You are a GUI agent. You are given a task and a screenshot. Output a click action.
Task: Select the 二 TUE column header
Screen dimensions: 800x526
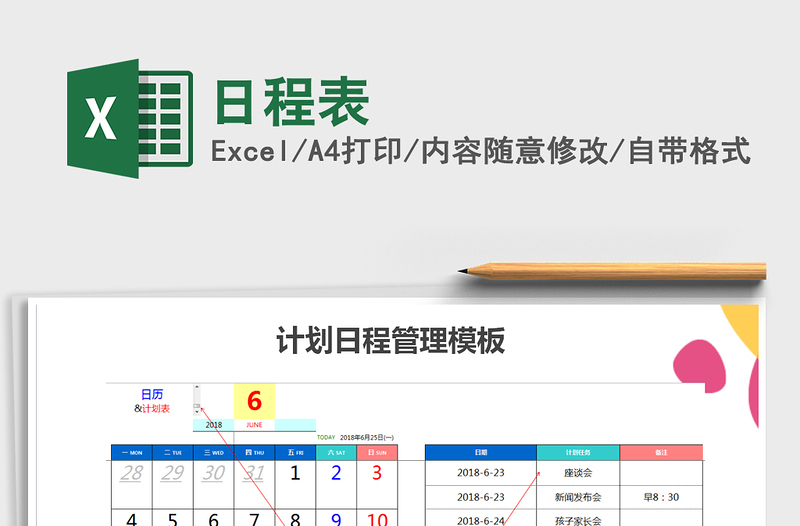[x=173, y=453]
